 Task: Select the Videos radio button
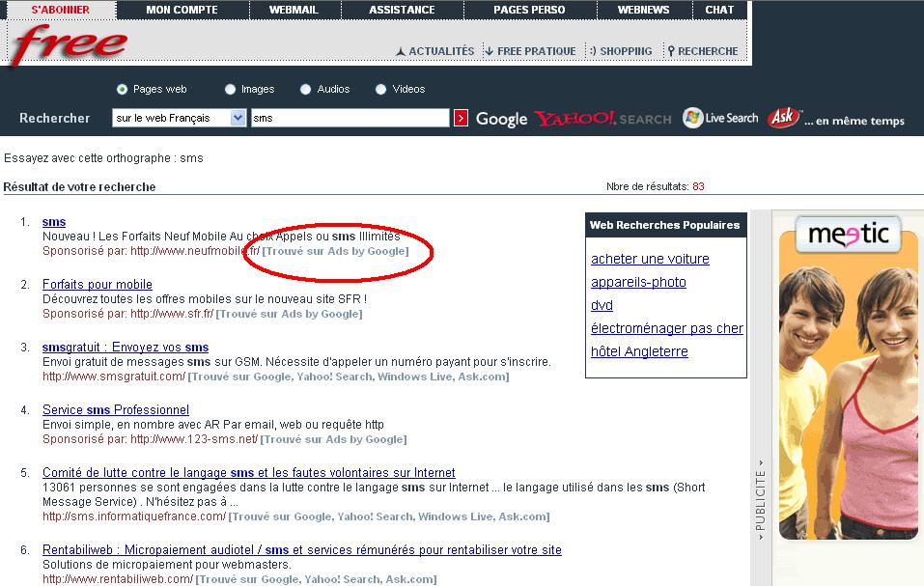point(380,90)
